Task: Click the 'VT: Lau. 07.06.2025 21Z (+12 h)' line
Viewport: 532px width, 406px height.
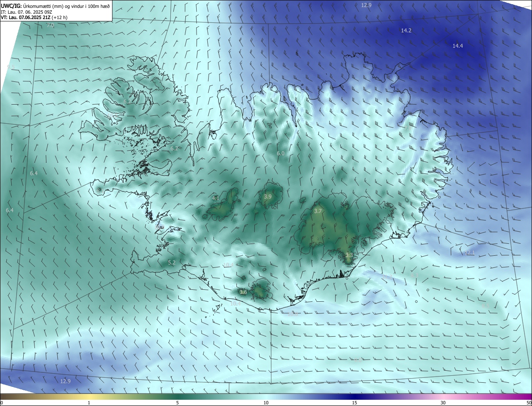Action: pyautogui.click(x=34, y=18)
